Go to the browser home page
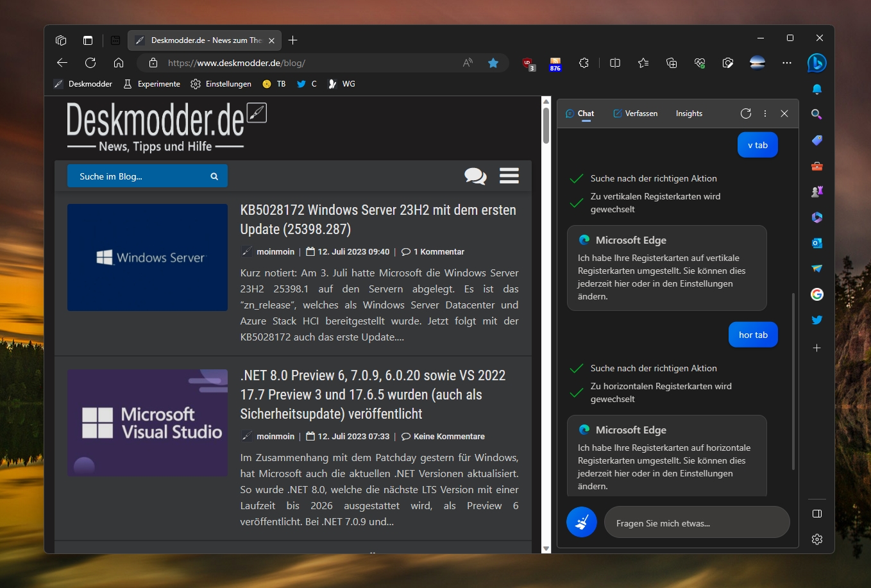The height and width of the screenshot is (588, 871). click(119, 63)
